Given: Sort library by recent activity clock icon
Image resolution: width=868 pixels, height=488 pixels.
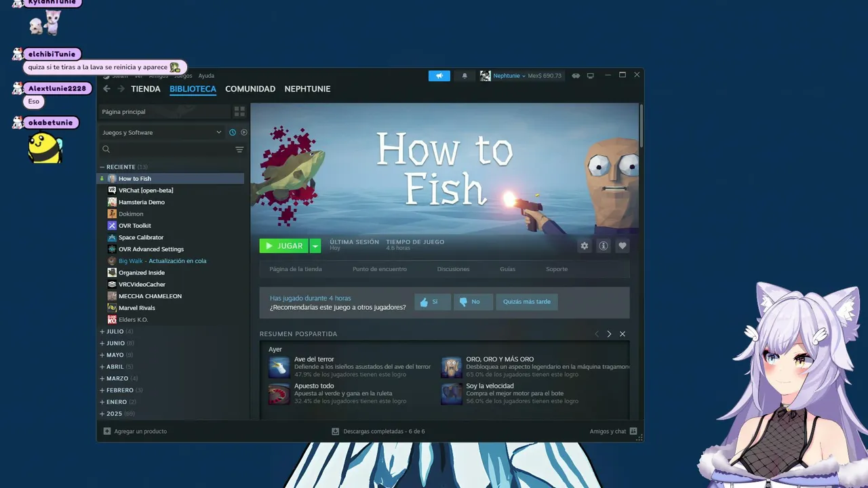Looking at the screenshot, I should pos(233,132).
